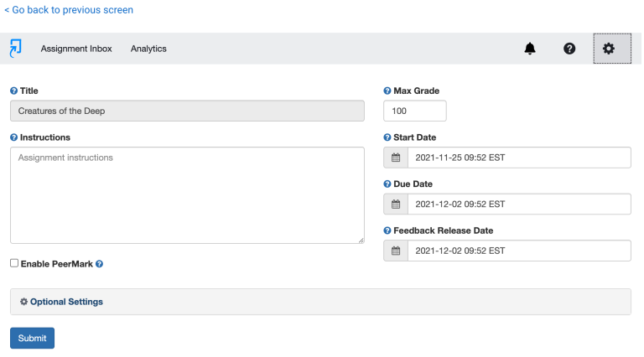The width and height of the screenshot is (644, 357).
Task: Open the help question mark icon
Action: (x=569, y=49)
